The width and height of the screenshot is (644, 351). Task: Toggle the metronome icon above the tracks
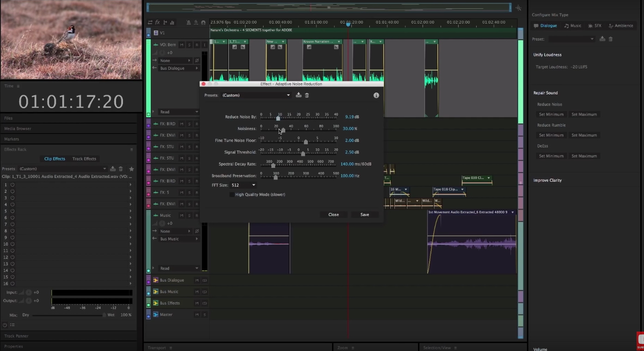[x=189, y=22]
